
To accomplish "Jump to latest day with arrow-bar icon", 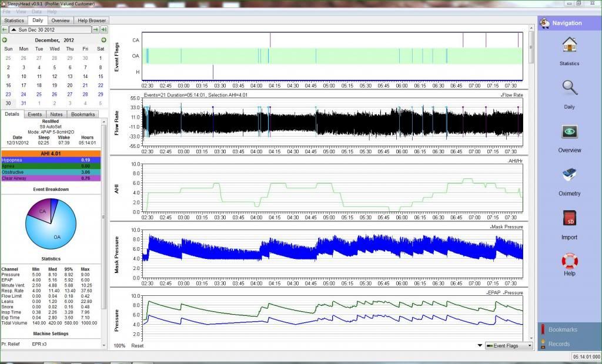I will [104, 29].
